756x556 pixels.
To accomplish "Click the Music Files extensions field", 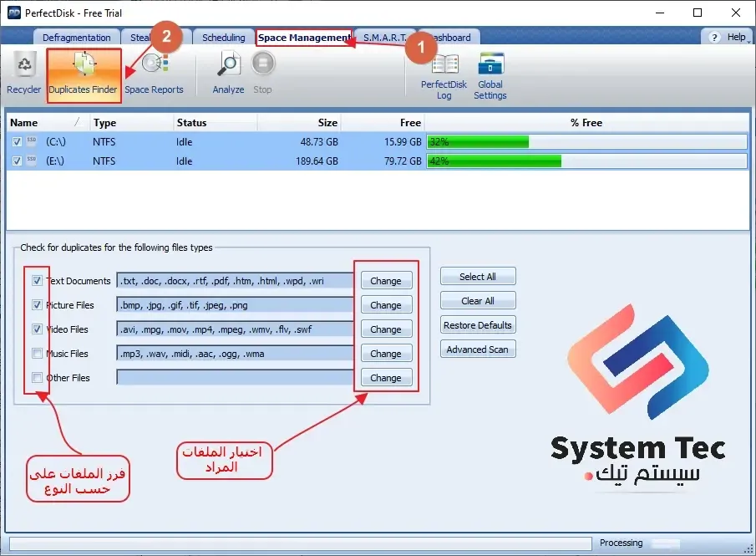I will point(236,354).
